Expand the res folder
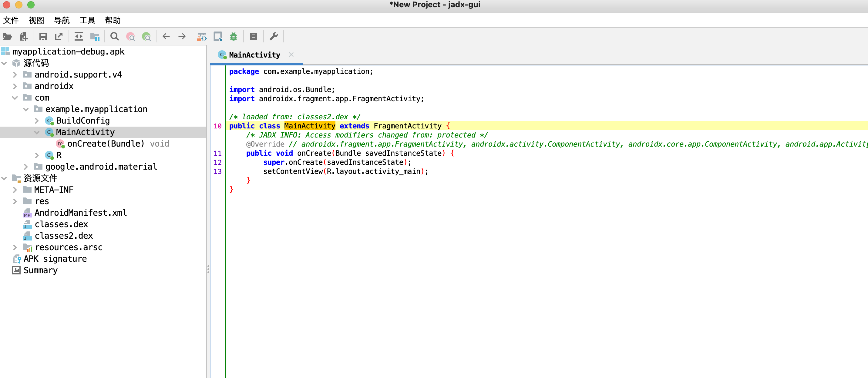The image size is (868, 378). (15, 201)
